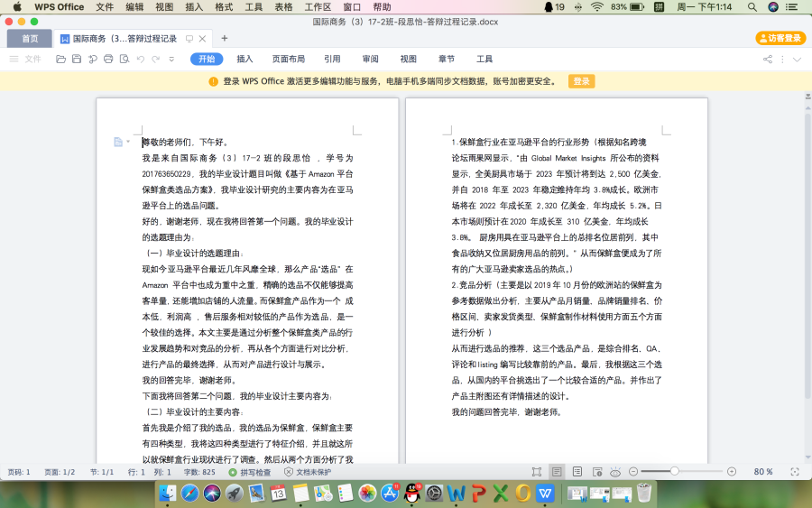Toggle 拼写检查 spell check in status bar
This screenshot has width=812, height=508.
coord(250,472)
